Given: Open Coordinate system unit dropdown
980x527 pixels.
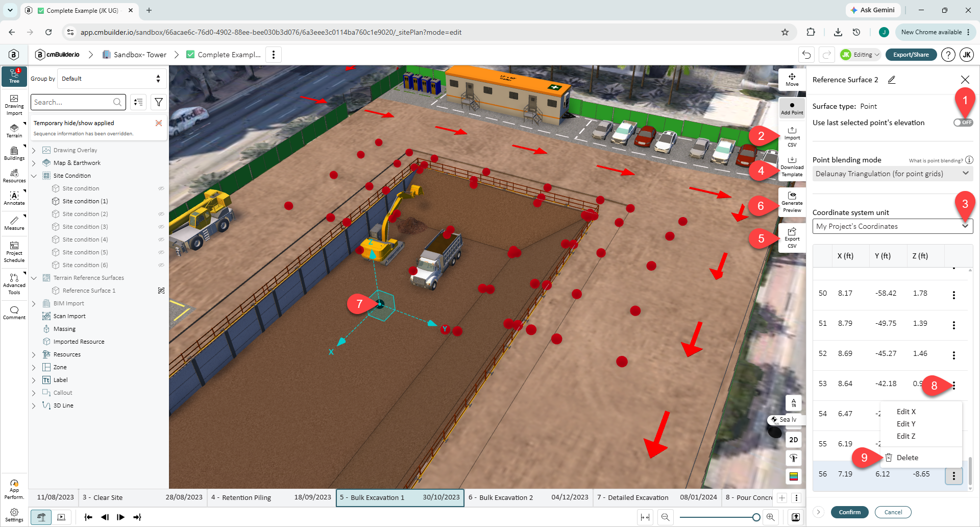Looking at the screenshot, I should [x=893, y=226].
